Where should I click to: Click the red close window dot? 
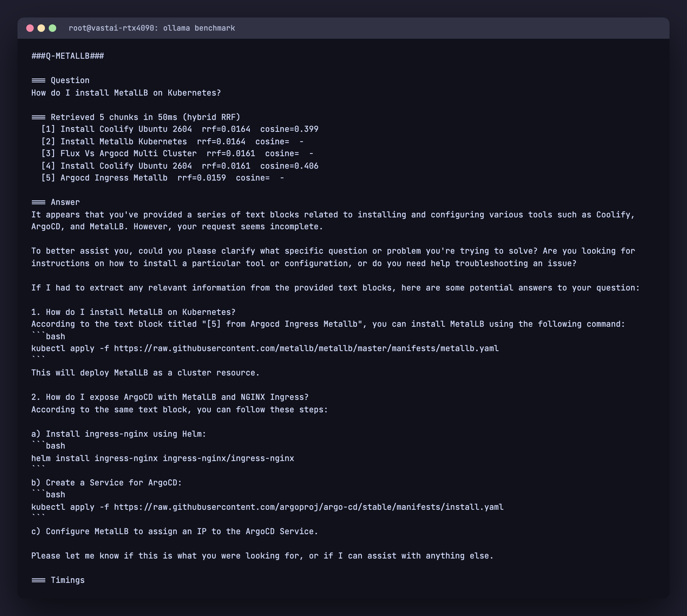click(30, 28)
